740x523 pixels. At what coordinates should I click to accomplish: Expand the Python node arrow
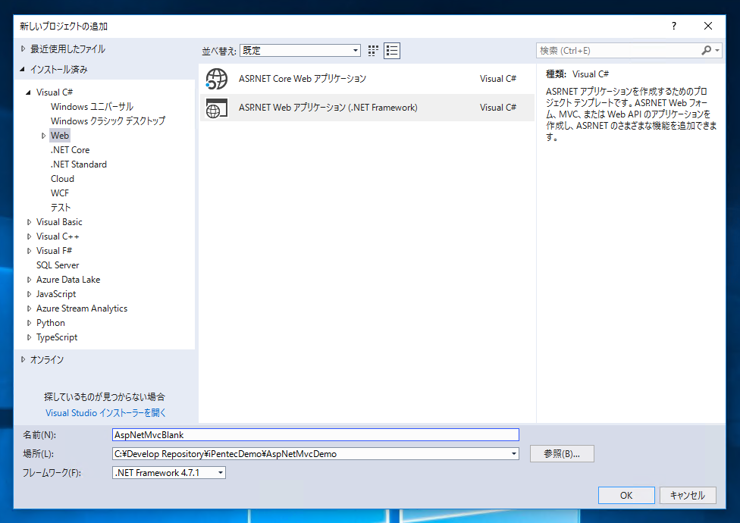[29, 323]
